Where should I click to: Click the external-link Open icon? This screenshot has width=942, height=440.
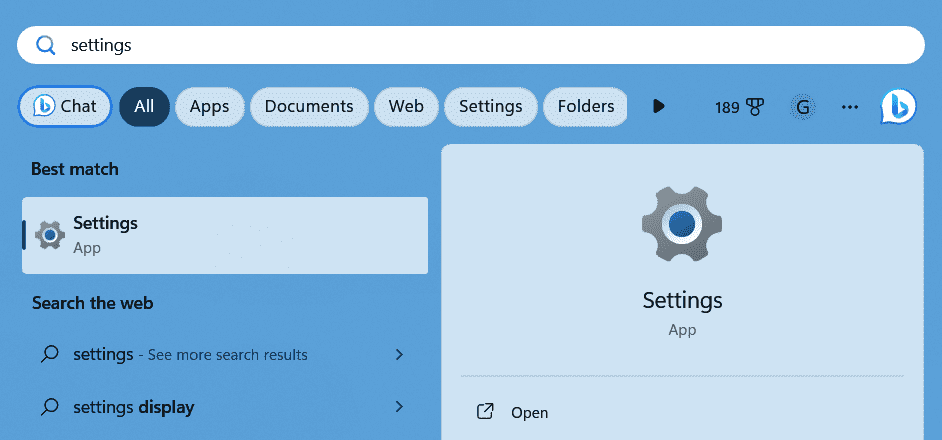pyautogui.click(x=486, y=412)
